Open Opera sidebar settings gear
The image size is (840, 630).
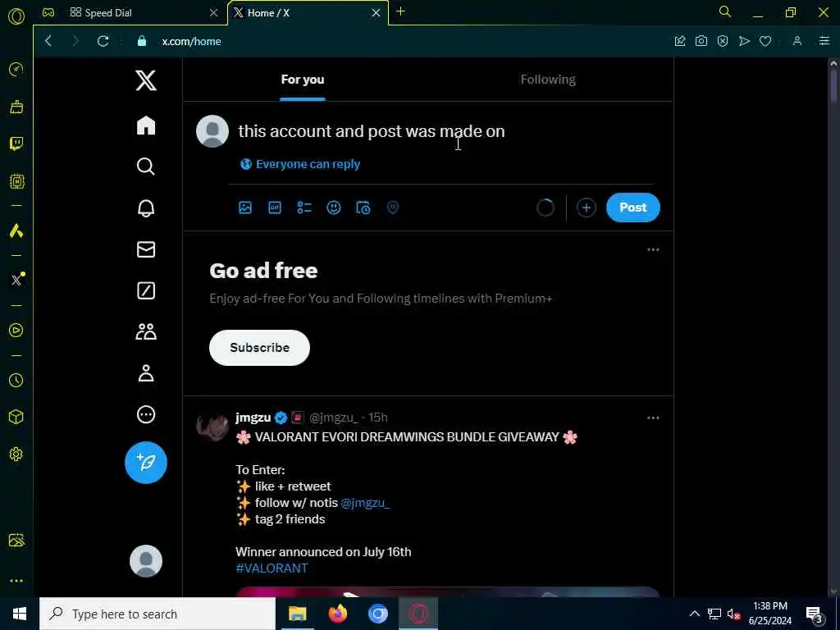tap(16, 454)
